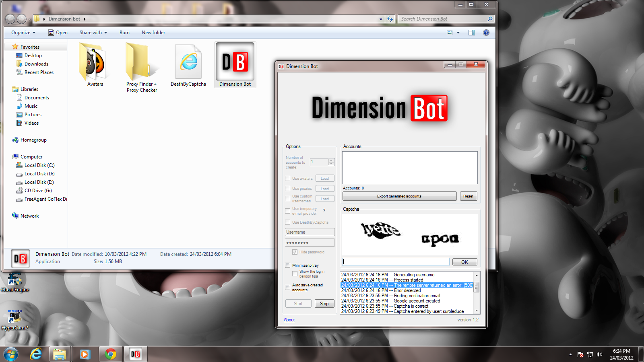Click New folder in the toolbar
Viewport: 644px width, 362px height.
tap(153, 33)
